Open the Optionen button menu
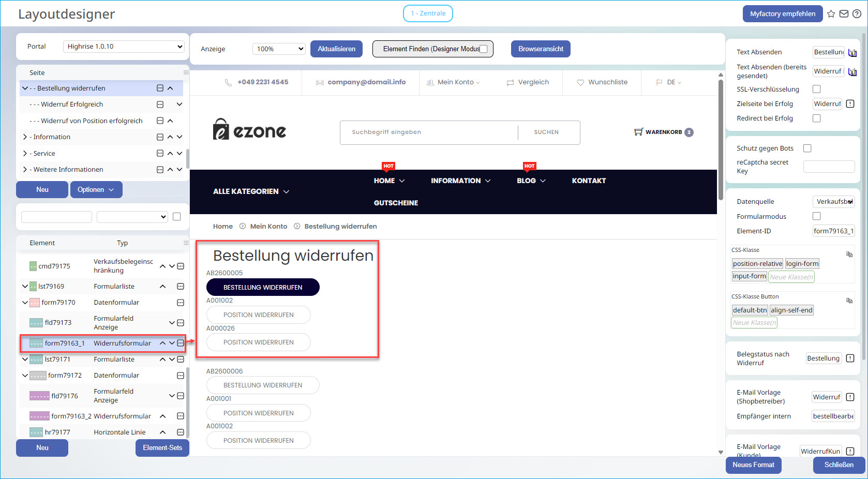 coord(96,190)
